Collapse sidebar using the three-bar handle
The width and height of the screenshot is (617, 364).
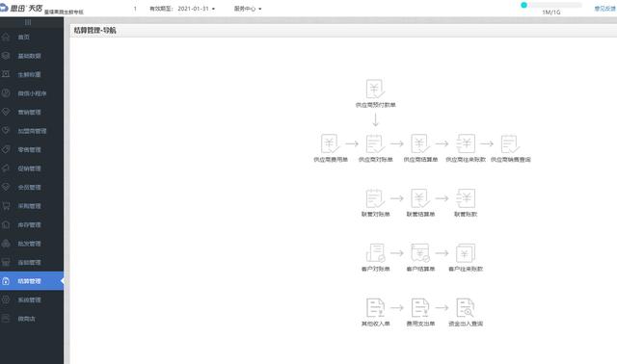(28, 22)
